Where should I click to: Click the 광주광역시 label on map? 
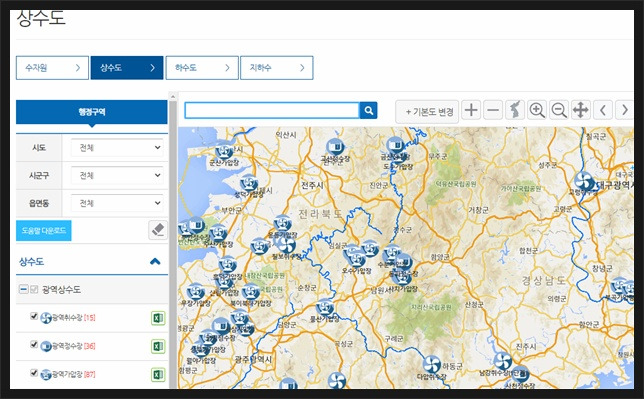coord(253,359)
